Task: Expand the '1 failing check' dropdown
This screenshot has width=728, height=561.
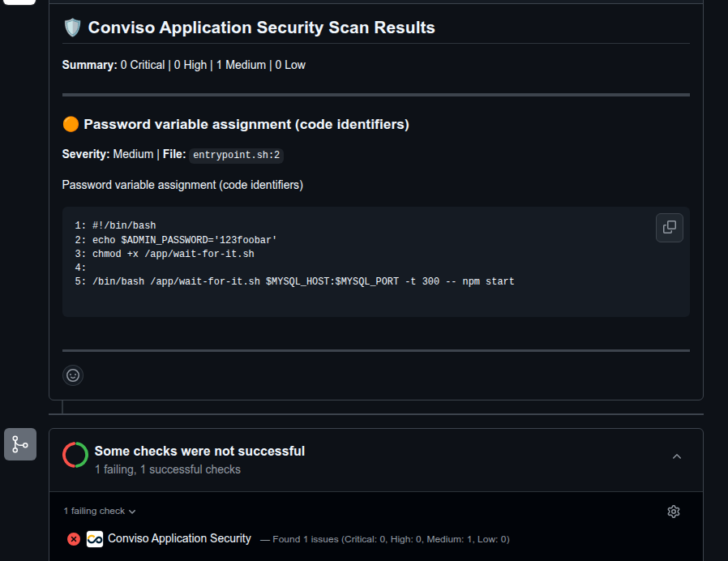Action: point(100,512)
